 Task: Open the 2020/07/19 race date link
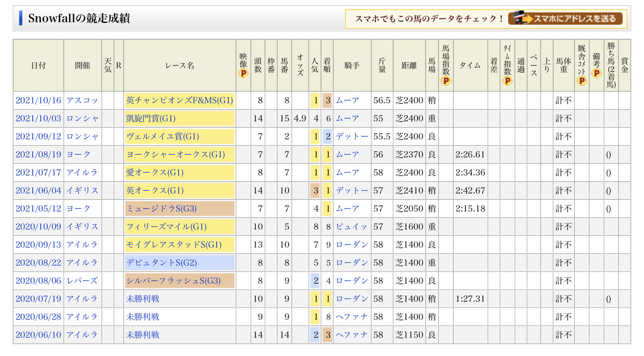(38, 299)
